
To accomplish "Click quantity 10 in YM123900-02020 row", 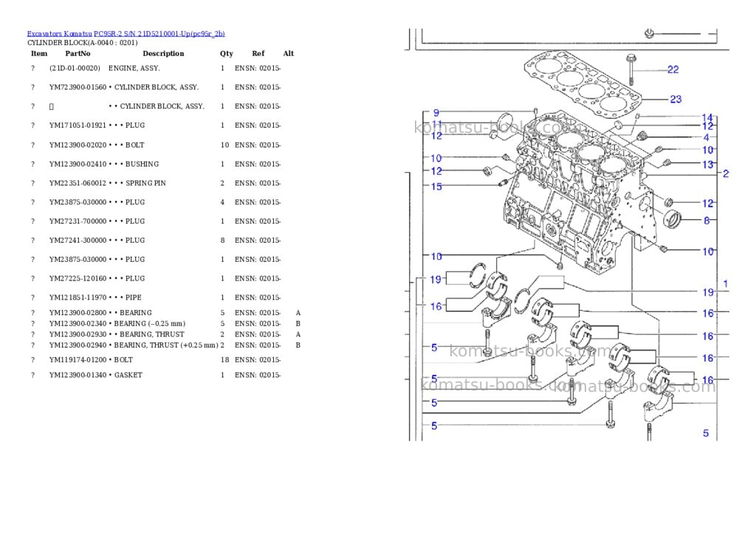I will 224,145.
